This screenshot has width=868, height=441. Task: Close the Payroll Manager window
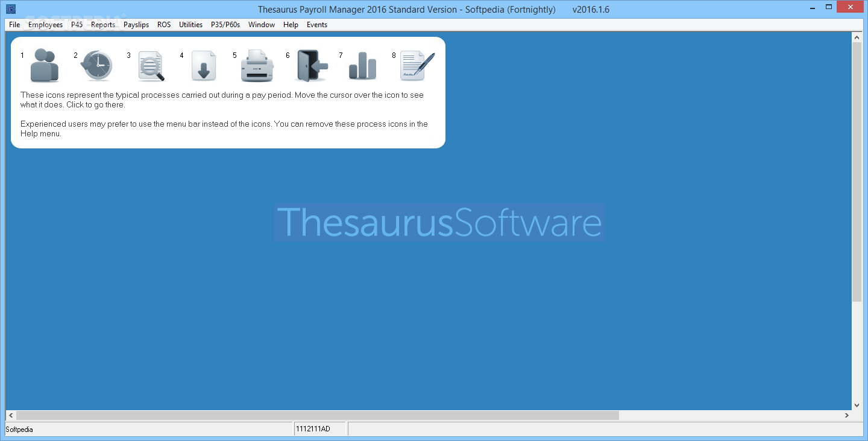pyautogui.click(x=850, y=7)
